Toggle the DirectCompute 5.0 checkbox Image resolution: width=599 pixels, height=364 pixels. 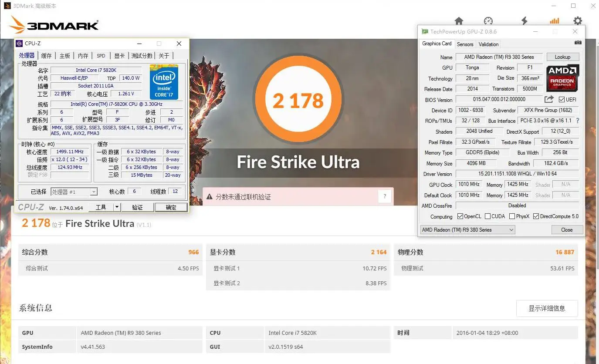tap(536, 216)
